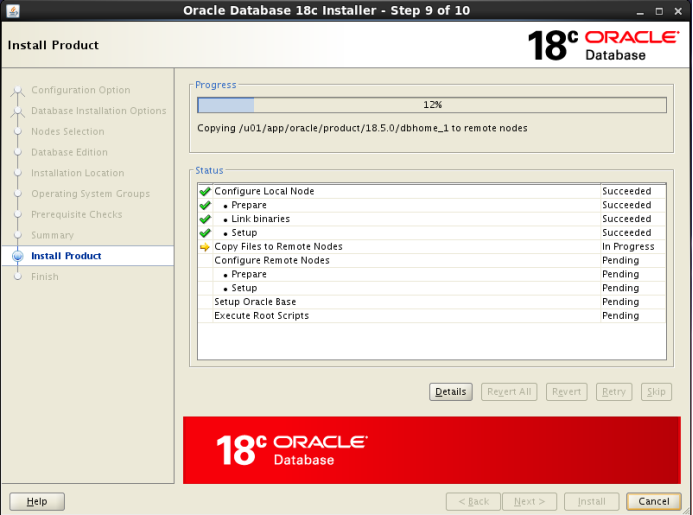Click the 18c Oracle Database red banner
The height and width of the screenshot is (515, 693).
pyautogui.click(x=432, y=450)
